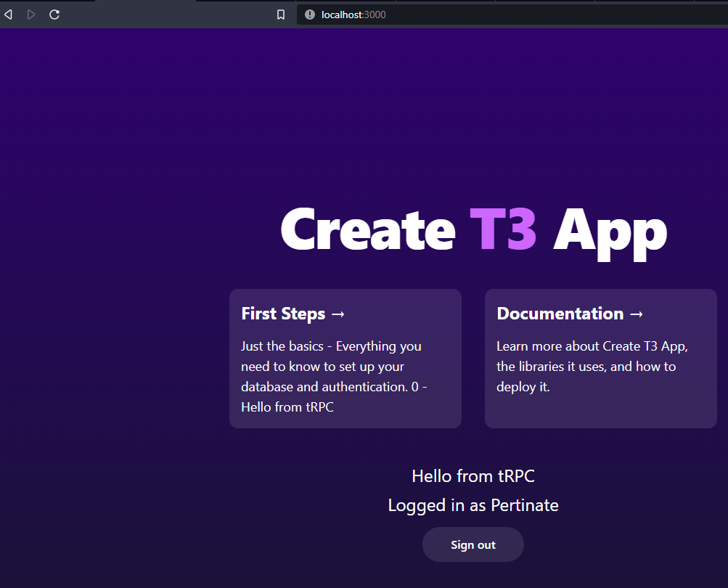Click 'Logged in as Pertinate' text
Image resolution: width=728 pixels, height=588 pixels.
click(473, 505)
